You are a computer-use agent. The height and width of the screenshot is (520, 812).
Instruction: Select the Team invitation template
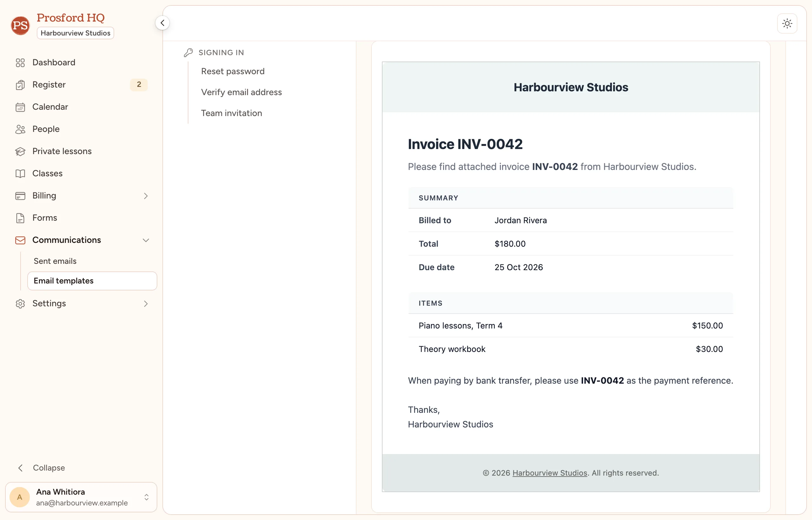[231, 113]
